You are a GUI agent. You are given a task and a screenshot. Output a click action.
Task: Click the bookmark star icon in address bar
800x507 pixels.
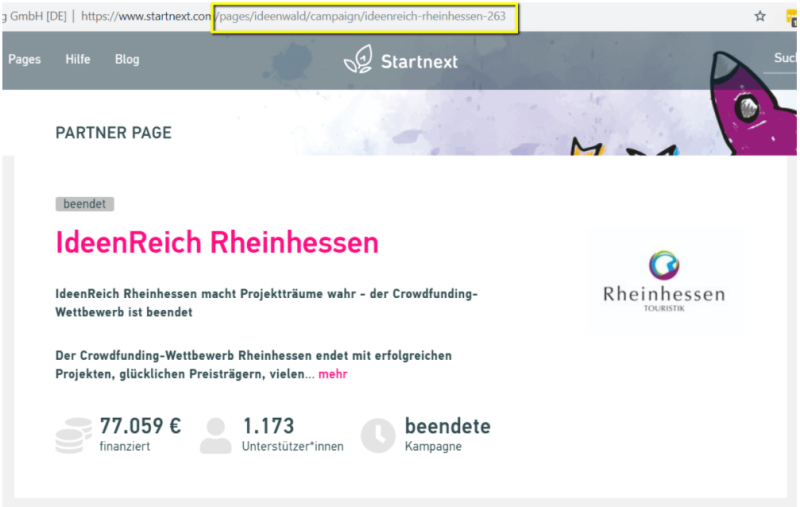click(x=760, y=16)
